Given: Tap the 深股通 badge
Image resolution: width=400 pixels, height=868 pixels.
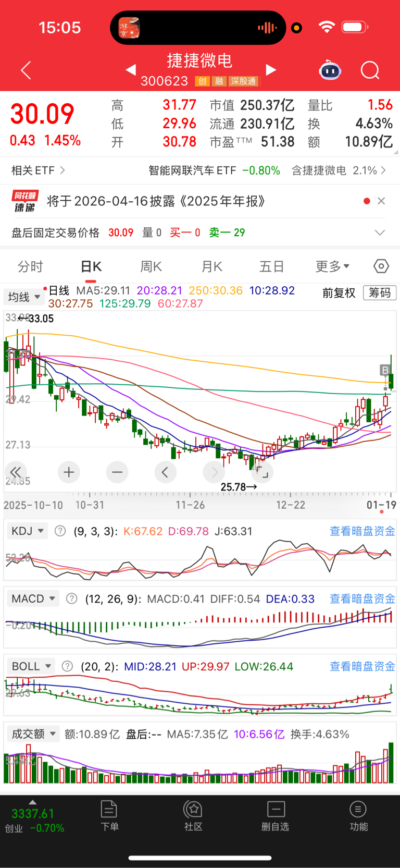Looking at the screenshot, I should click(x=243, y=81).
